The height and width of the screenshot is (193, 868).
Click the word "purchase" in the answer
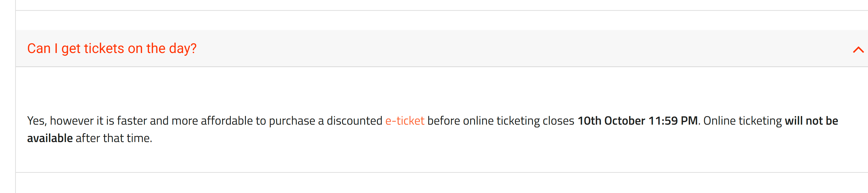click(292, 121)
